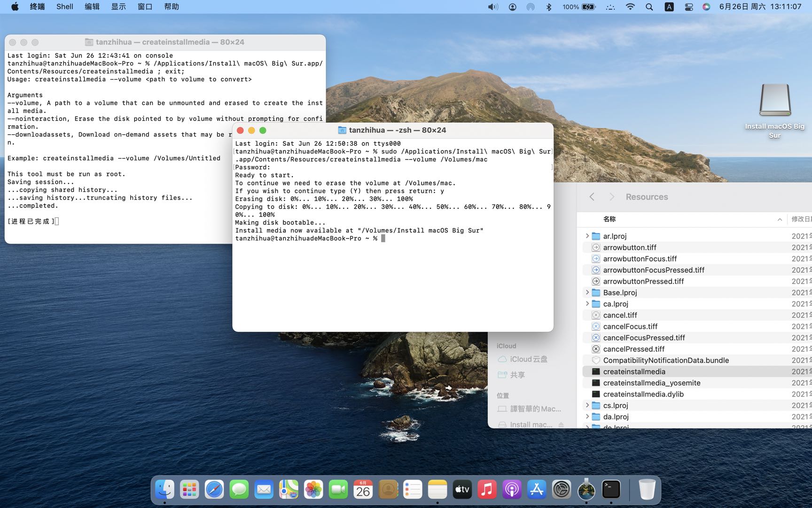
Task: Open FaceTime in the Dock
Action: pyautogui.click(x=338, y=490)
